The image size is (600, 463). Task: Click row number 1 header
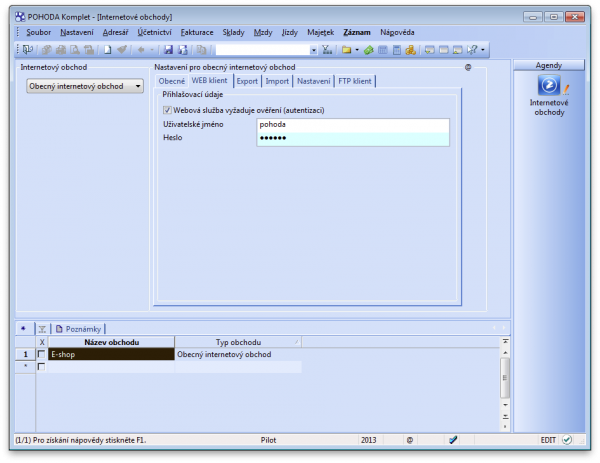click(25, 354)
